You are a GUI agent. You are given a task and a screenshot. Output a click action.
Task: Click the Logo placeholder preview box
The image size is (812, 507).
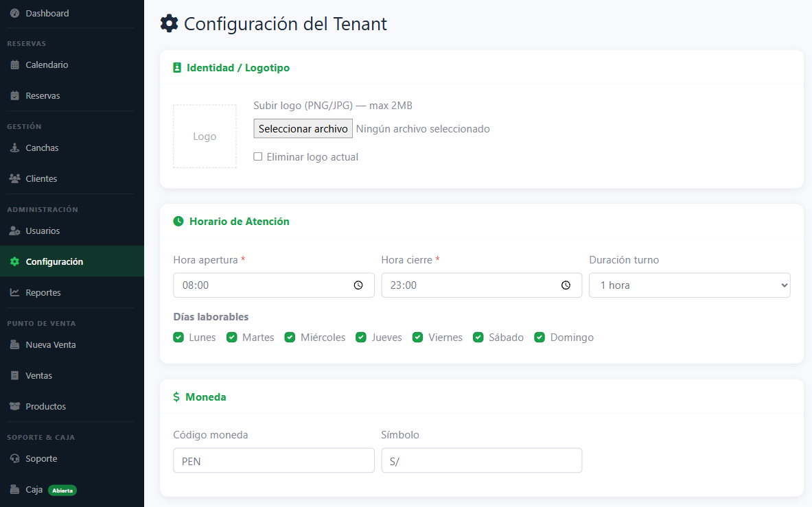click(x=205, y=136)
